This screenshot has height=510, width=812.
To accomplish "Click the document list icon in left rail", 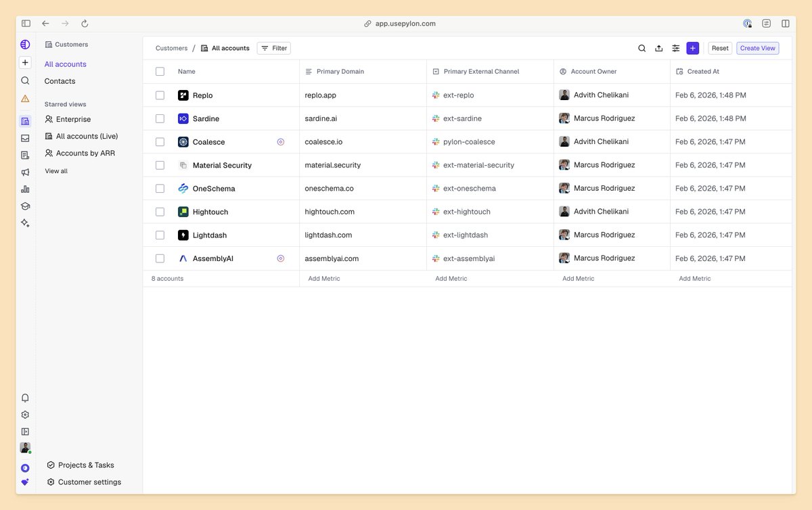I will (25, 155).
